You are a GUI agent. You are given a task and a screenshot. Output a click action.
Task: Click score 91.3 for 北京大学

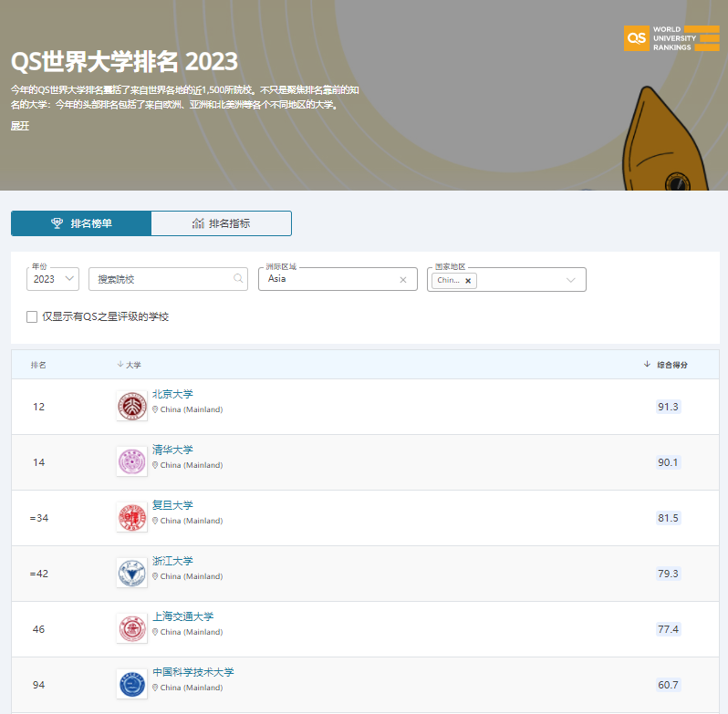point(668,407)
